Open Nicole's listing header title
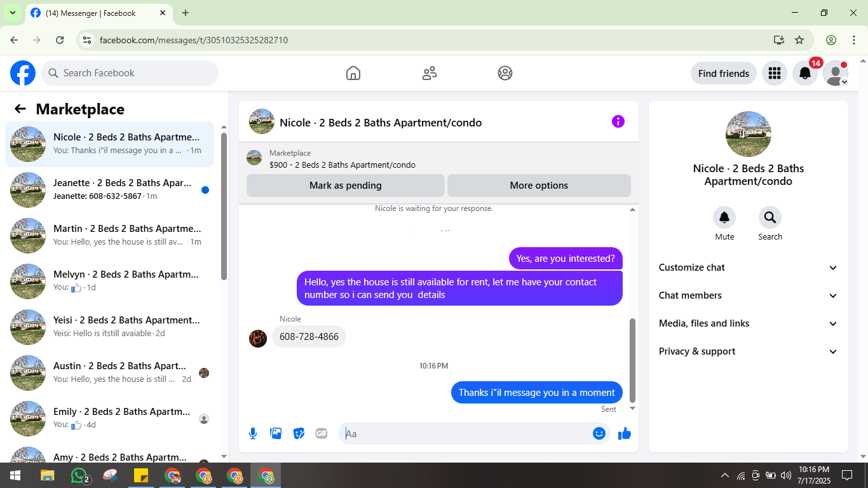The height and width of the screenshot is (488, 868). click(x=381, y=123)
